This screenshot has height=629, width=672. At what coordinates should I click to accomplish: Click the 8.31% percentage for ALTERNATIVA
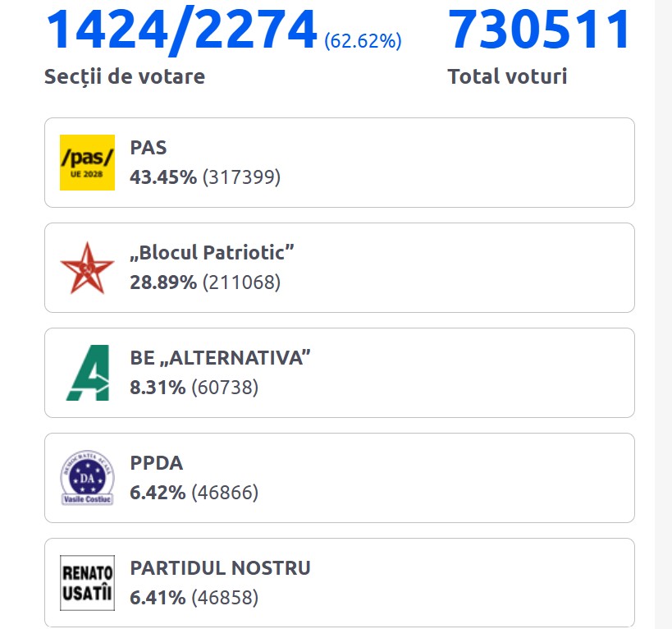pyautogui.click(x=158, y=387)
